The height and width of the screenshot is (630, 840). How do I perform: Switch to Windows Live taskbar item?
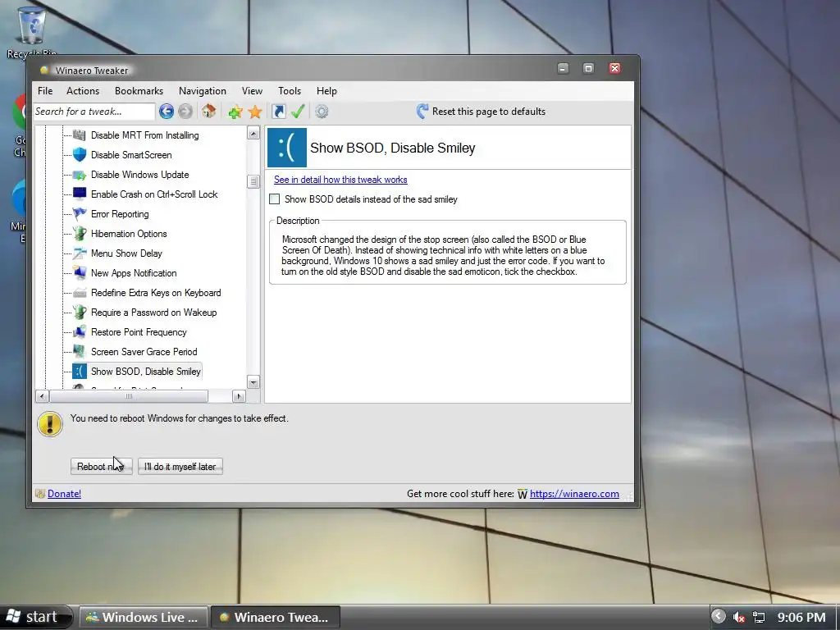[x=144, y=617]
